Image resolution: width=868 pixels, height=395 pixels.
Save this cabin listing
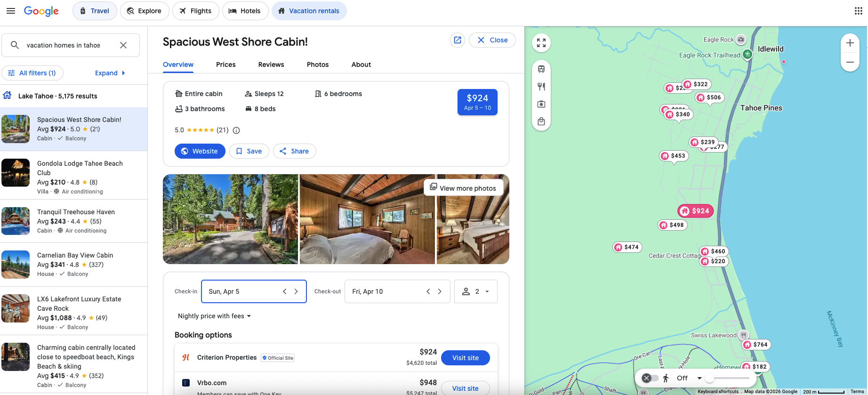249,151
